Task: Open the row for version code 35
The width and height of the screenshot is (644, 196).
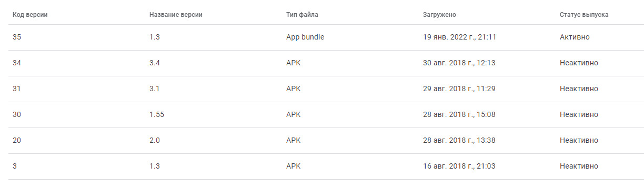Action: (x=326, y=37)
